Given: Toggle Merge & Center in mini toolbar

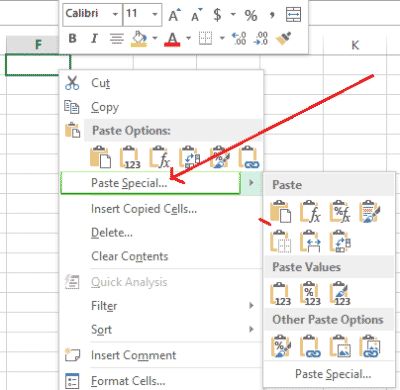Looking at the screenshot, I should click(294, 15).
